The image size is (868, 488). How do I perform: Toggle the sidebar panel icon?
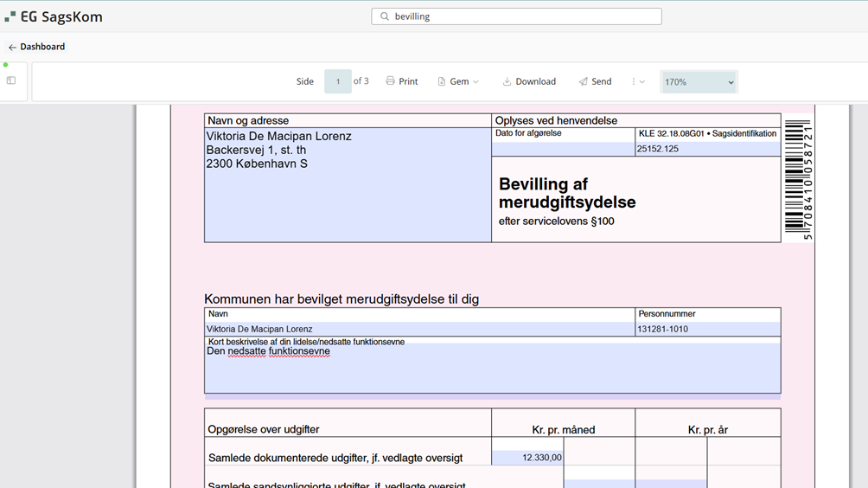pyautogui.click(x=11, y=80)
